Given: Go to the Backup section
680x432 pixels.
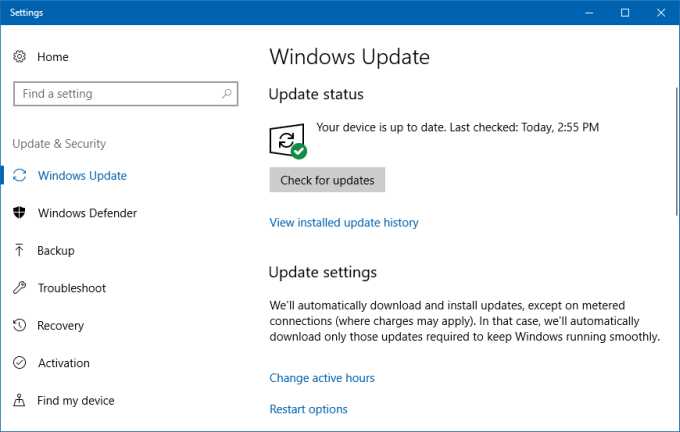Looking at the screenshot, I should [x=56, y=251].
